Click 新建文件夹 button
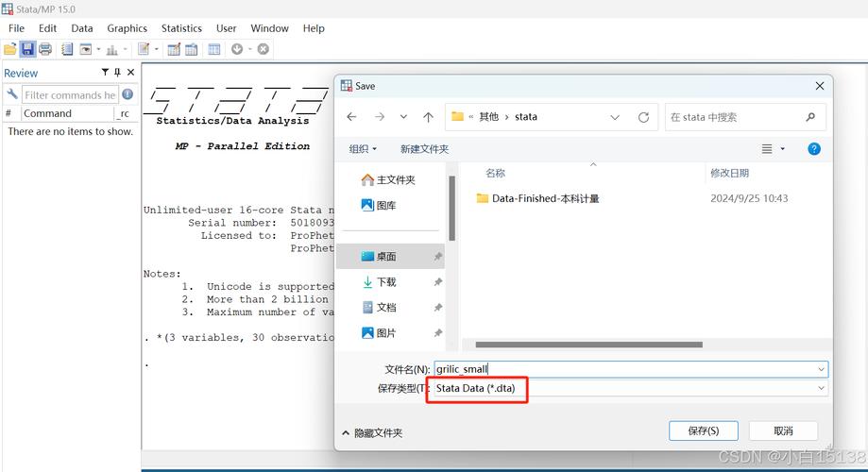 (x=425, y=149)
